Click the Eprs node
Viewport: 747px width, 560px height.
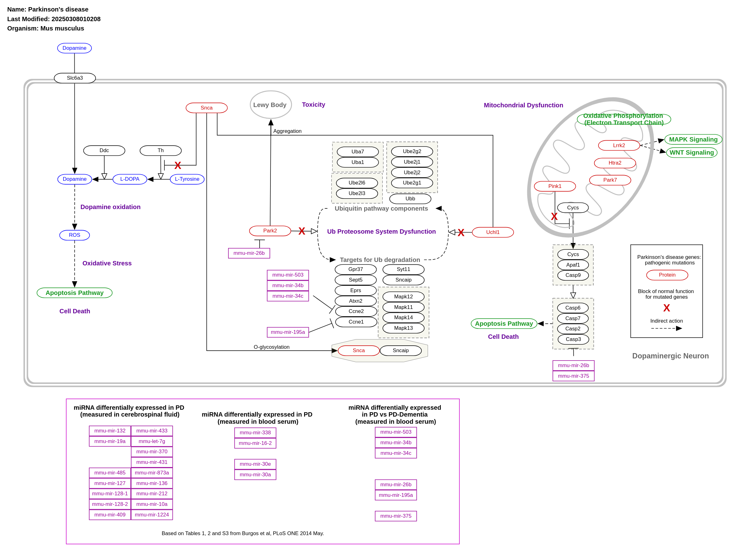pyautogui.click(x=355, y=290)
